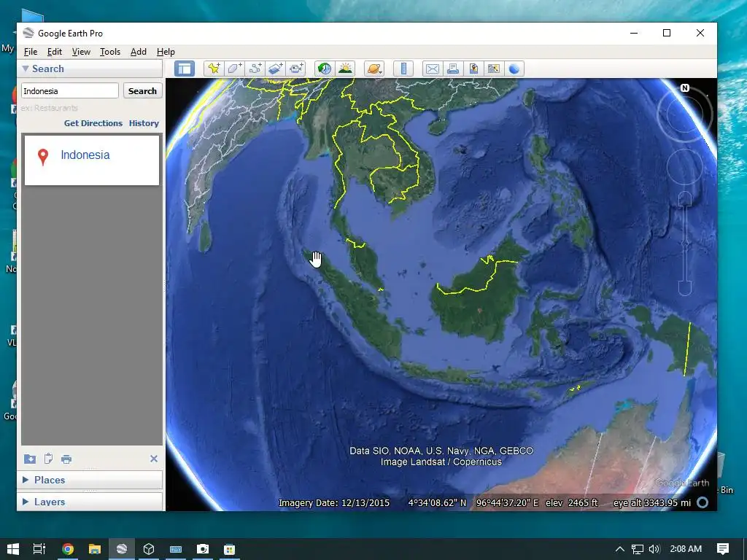The image size is (747, 560).
Task: Click the eye alt 3343.95 mi readout
Action: (652, 503)
